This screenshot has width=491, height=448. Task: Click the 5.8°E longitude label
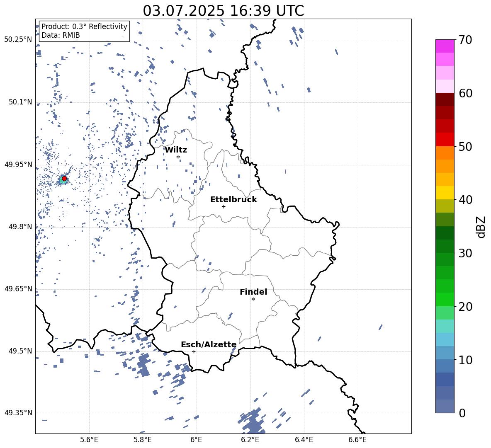[143, 440]
